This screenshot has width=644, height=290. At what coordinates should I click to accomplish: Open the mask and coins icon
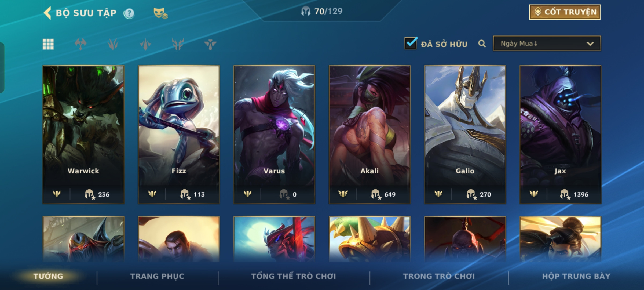click(160, 13)
